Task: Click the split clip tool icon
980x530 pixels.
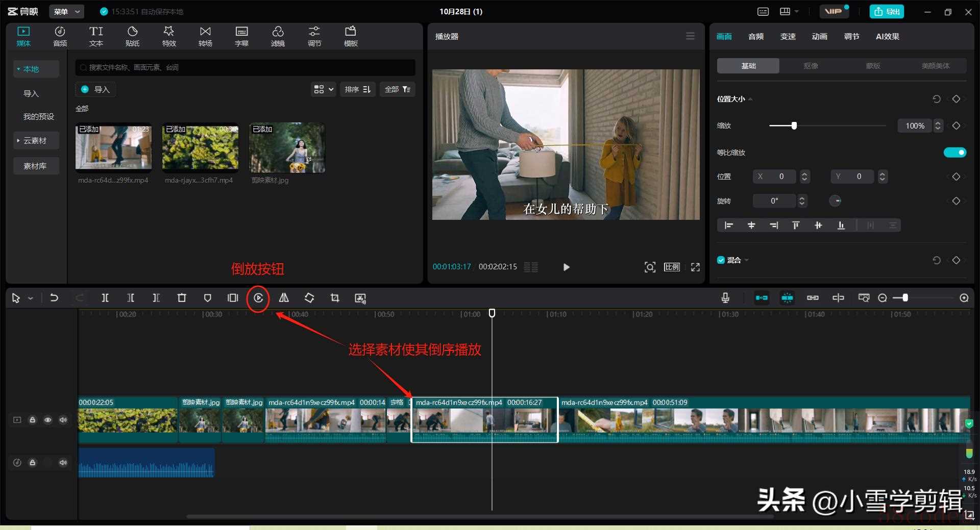Action: (x=105, y=298)
